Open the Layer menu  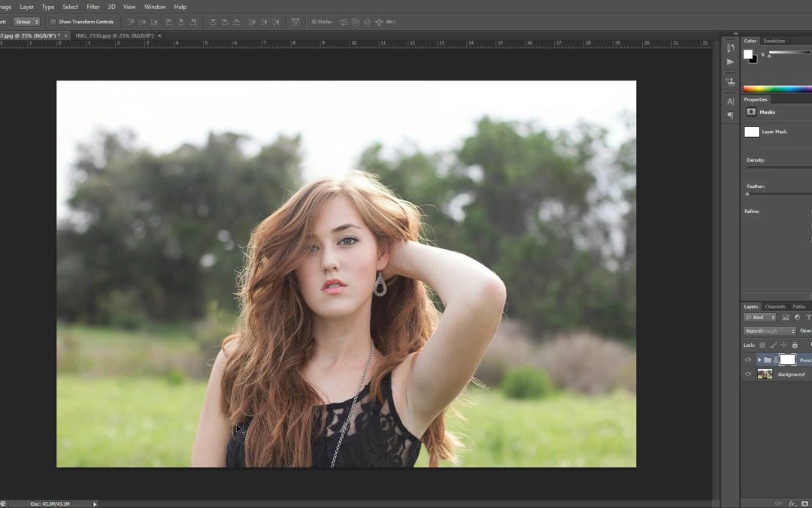[26, 7]
